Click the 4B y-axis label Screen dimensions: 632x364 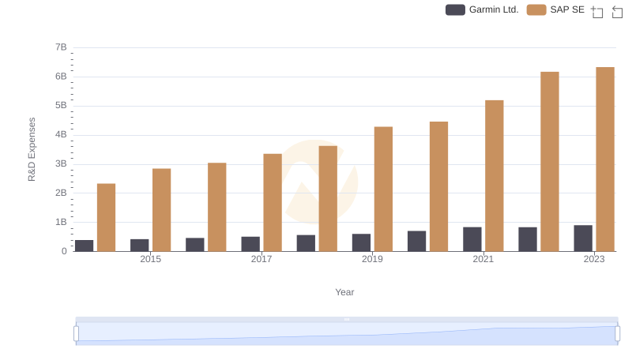pos(61,134)
